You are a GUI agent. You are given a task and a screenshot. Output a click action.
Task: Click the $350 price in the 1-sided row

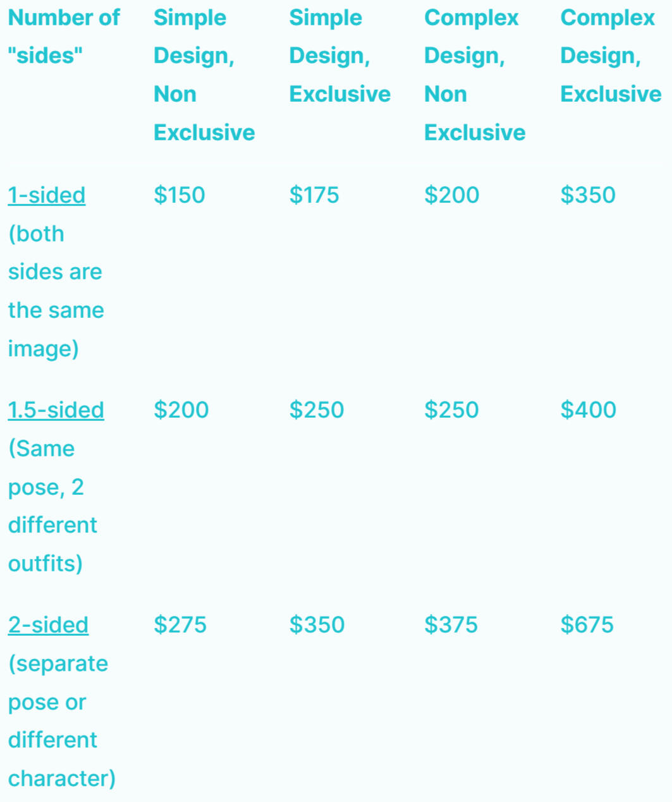click(x=587, y=195)
